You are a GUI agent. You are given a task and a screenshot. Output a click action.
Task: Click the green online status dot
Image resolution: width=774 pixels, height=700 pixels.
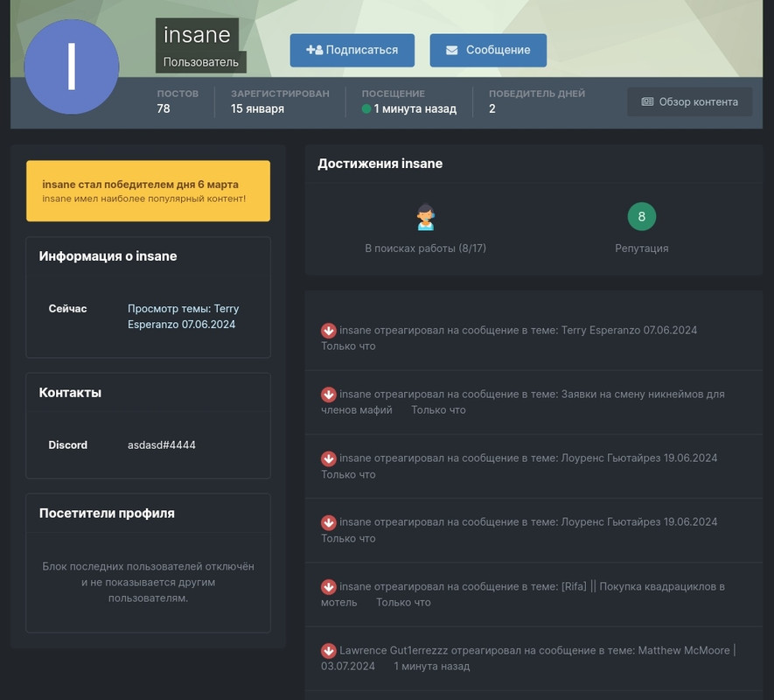(366, 108)
